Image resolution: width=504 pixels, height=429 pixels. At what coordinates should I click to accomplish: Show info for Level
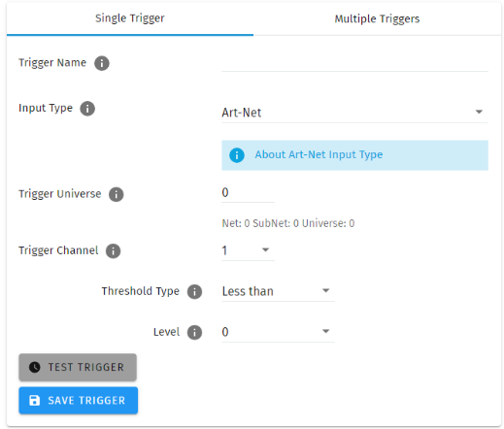coord(194,333)
